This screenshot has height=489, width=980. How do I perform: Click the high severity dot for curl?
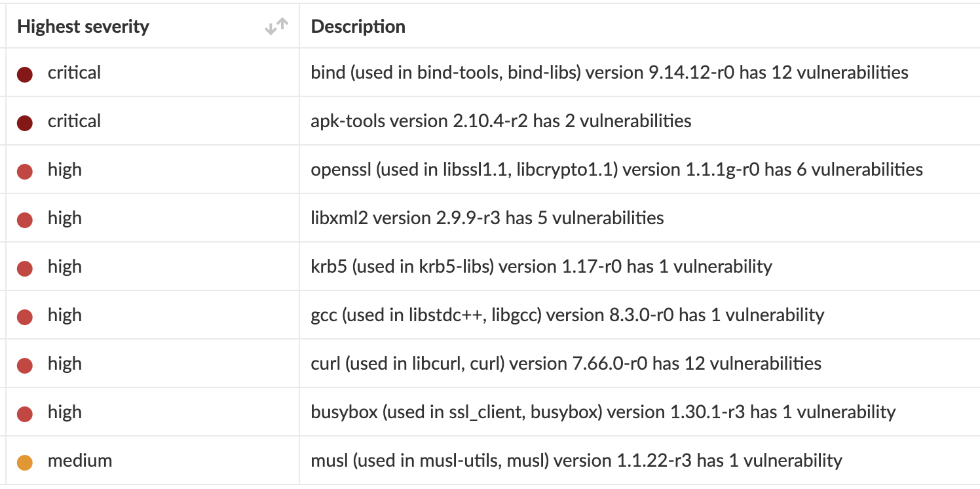25,365
